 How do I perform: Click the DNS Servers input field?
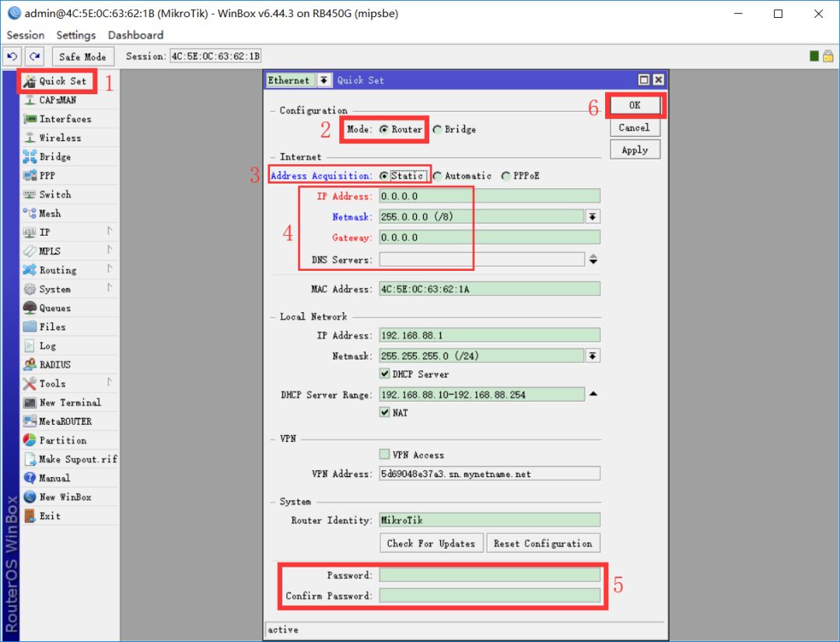482,259
